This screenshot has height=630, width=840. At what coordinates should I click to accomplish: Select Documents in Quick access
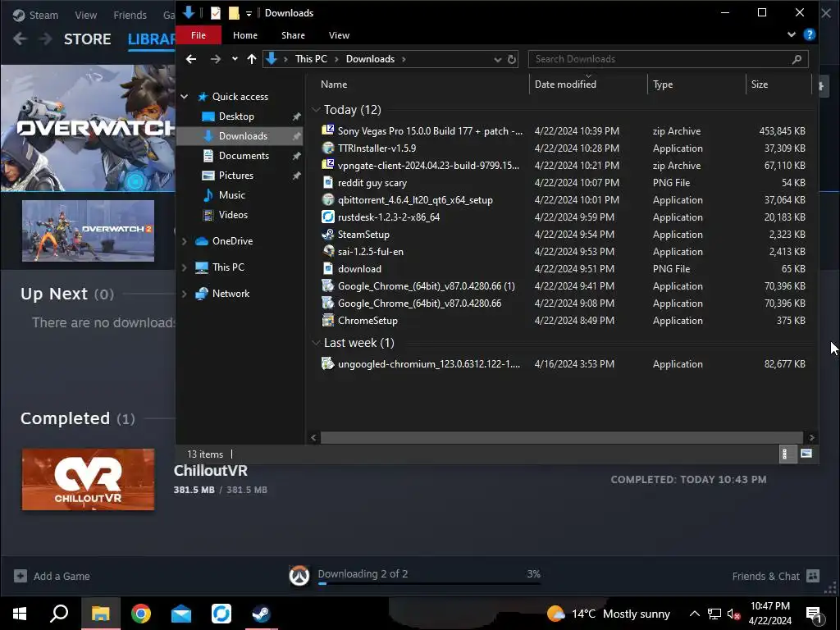click(x=244, y=155)
